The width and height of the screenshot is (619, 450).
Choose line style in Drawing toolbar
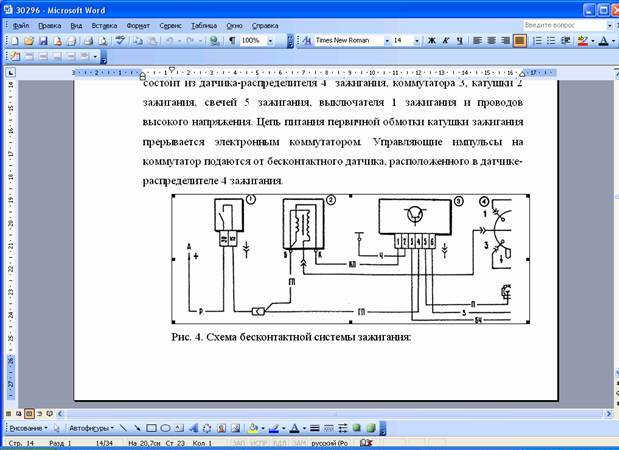[315, 428]
